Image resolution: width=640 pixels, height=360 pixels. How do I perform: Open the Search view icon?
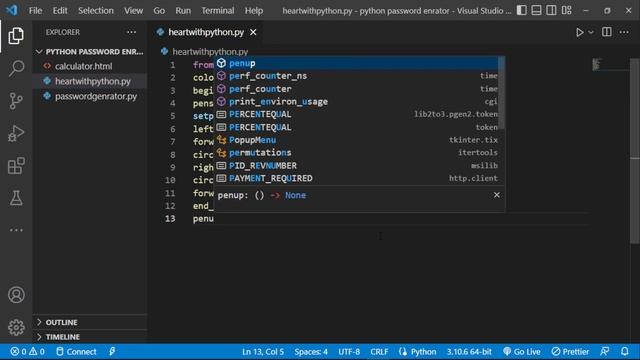click(16, 68)
